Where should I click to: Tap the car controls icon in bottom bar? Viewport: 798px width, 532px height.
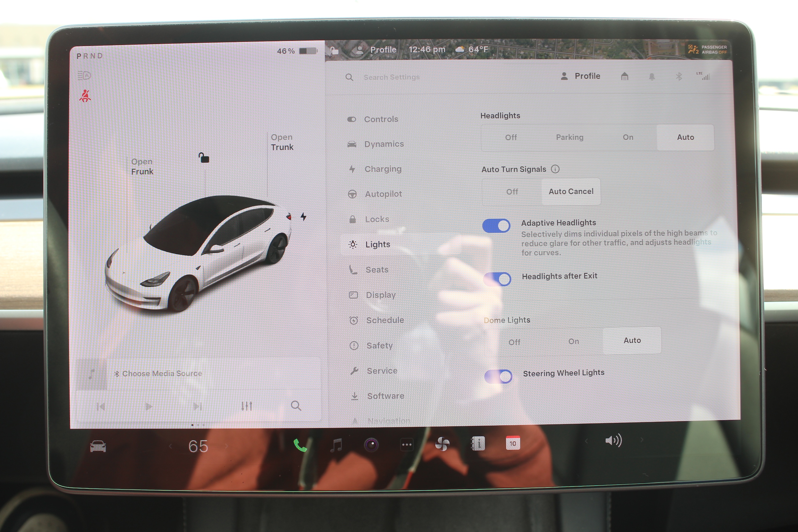click(x=98, y=446)
